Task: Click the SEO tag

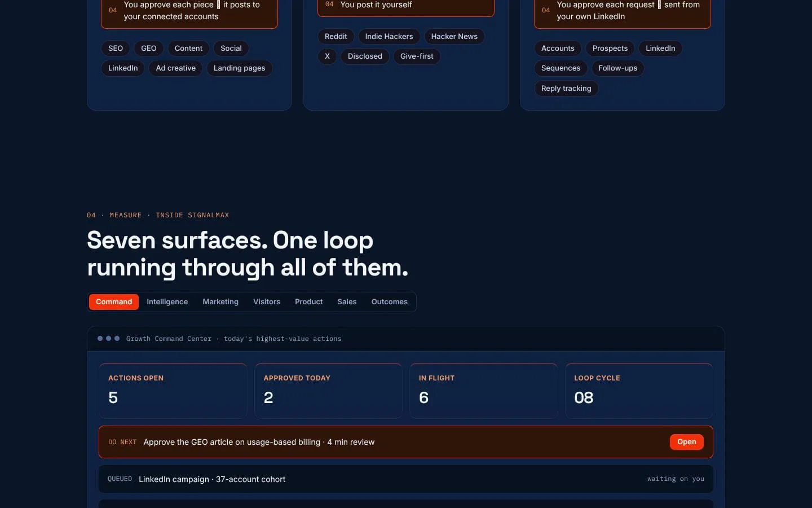Action: [116, 49]
